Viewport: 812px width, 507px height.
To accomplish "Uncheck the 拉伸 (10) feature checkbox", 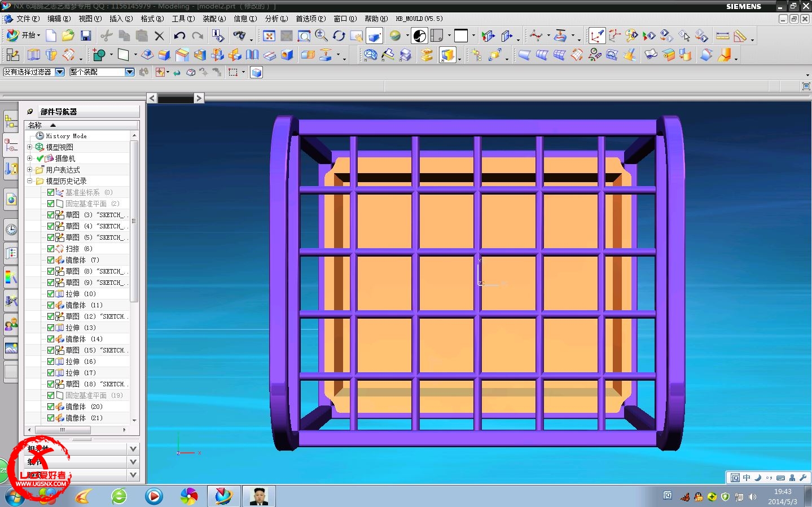I will click(51, 294).
